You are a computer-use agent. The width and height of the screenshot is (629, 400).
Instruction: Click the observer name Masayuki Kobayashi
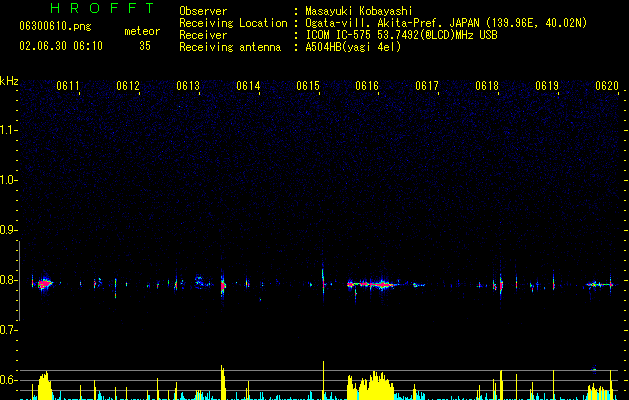[x=359, y=11]
